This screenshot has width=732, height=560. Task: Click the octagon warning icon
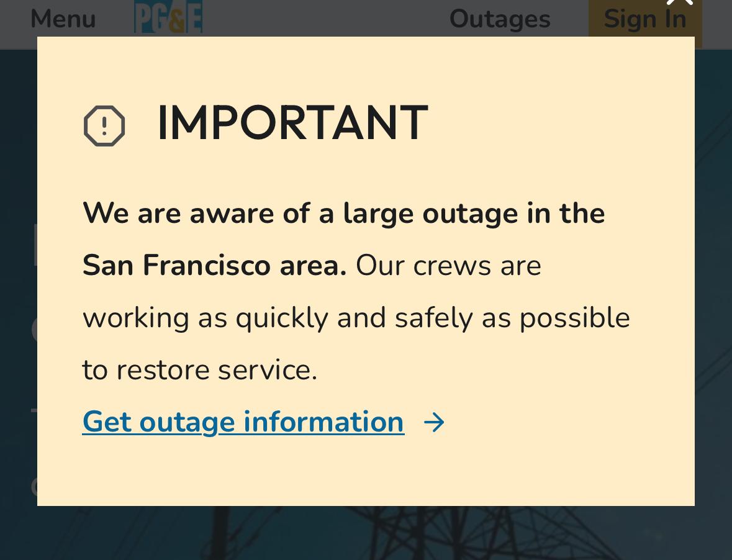[x=104, y=126]
